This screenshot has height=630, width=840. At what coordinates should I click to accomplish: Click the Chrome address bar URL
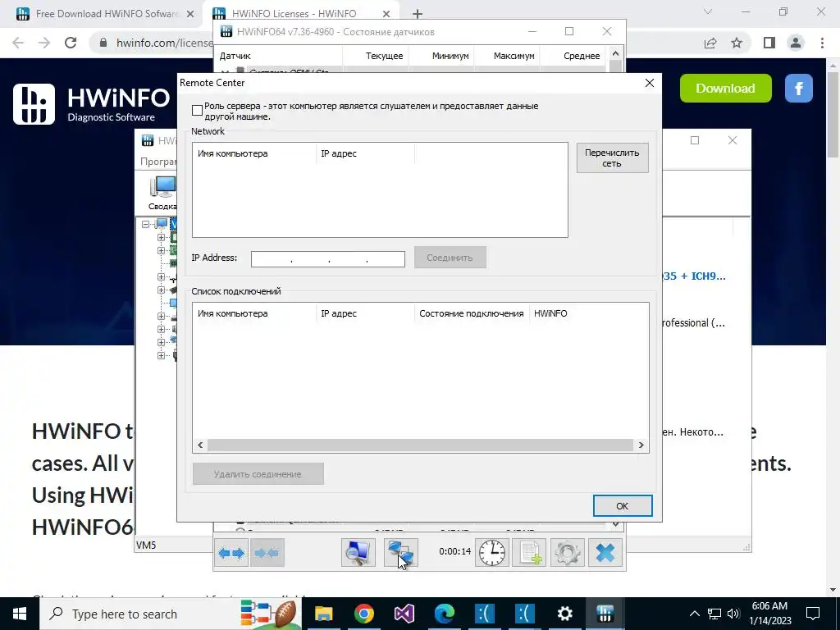(x=164, y=43)
